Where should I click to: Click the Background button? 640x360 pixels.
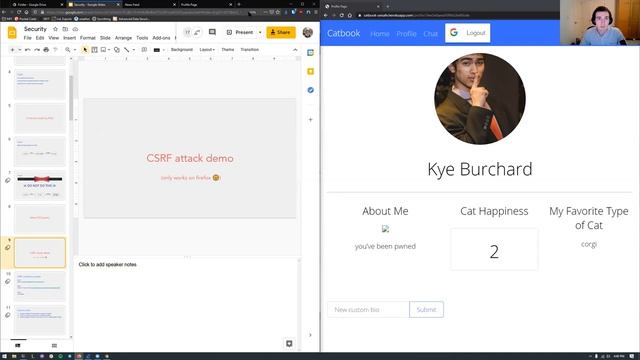tap(182, 50)
